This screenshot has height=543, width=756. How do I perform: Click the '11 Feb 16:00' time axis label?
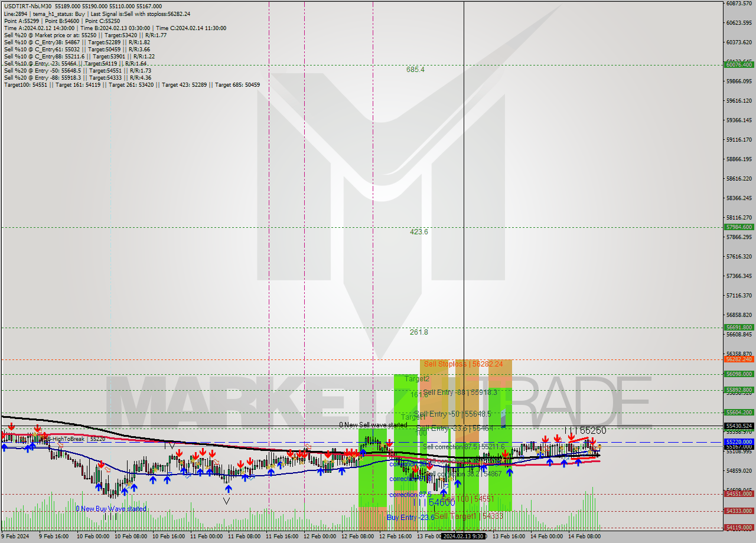[282, 537]
